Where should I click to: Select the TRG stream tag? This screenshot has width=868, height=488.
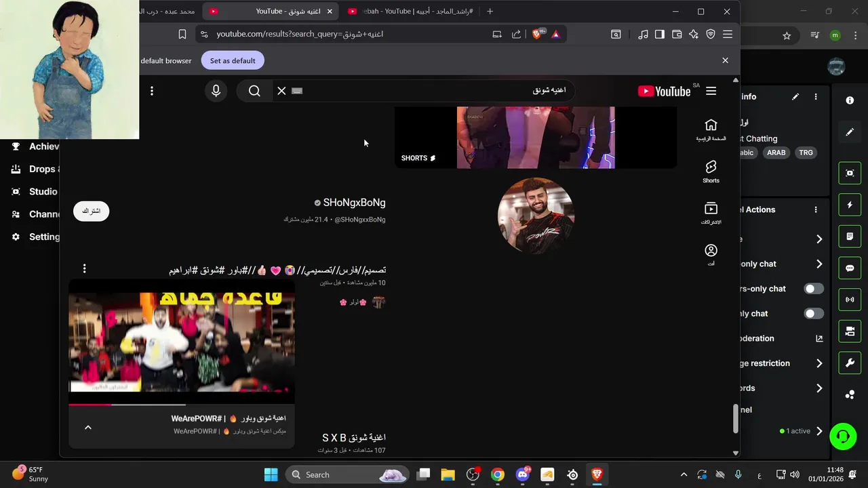tap(806, 152)
